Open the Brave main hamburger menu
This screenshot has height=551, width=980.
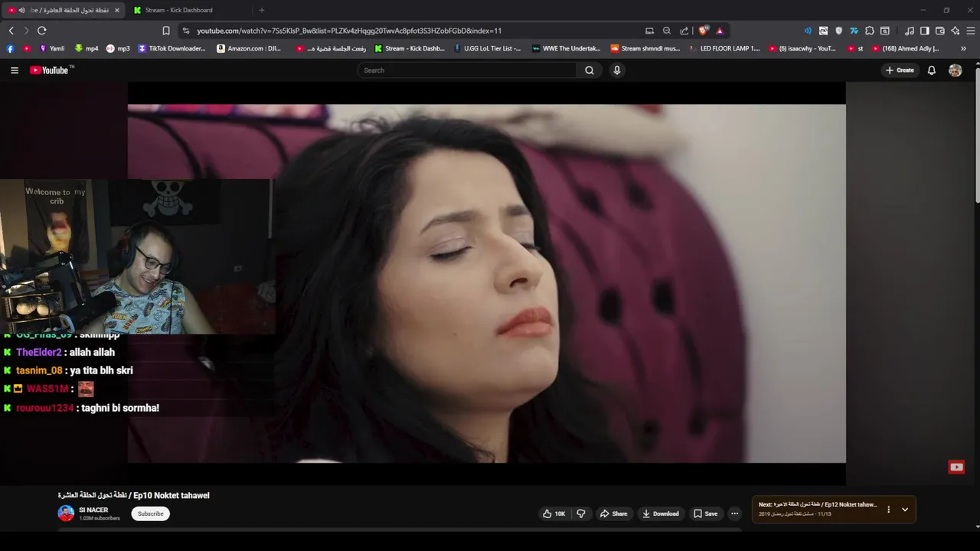click(971, 31)
